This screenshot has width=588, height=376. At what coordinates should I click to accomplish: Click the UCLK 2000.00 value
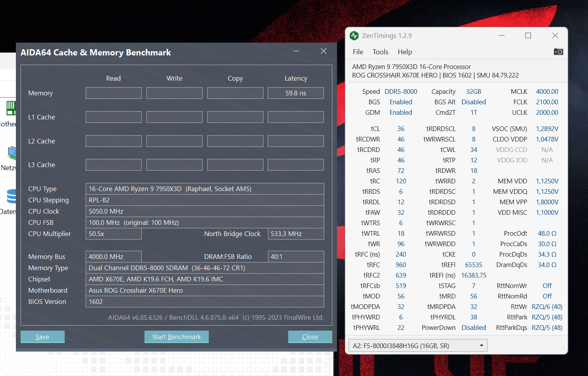tap(547, 112)
